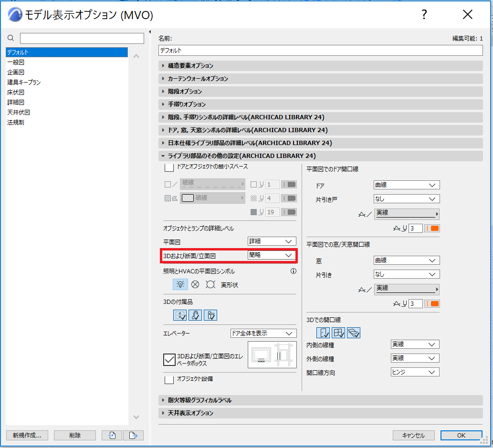493x448 pixels.
Task: Toggle the window opening line 3D icon
Action: pyautogui.click(x=338, y=333)
